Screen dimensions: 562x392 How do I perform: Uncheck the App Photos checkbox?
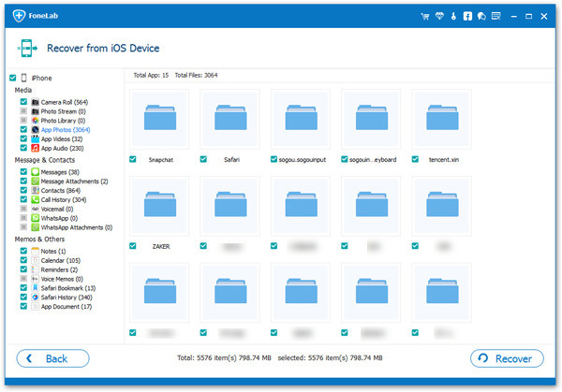23,129
